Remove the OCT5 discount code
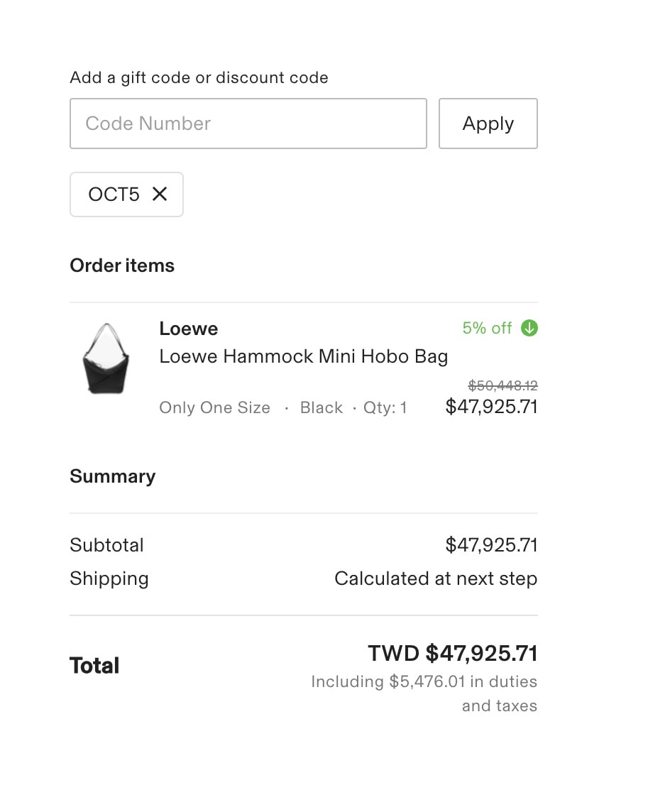Screen dimensions: 670x812 click(x=160, y=194)
